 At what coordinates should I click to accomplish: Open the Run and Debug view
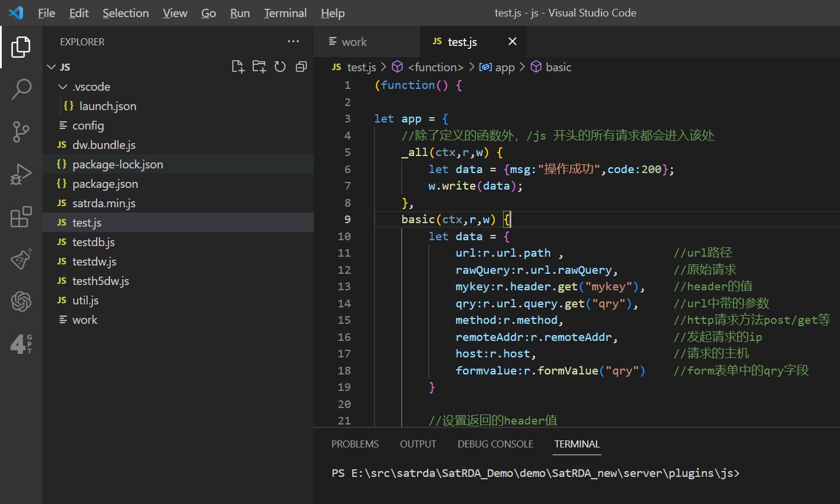pos(21,175)
